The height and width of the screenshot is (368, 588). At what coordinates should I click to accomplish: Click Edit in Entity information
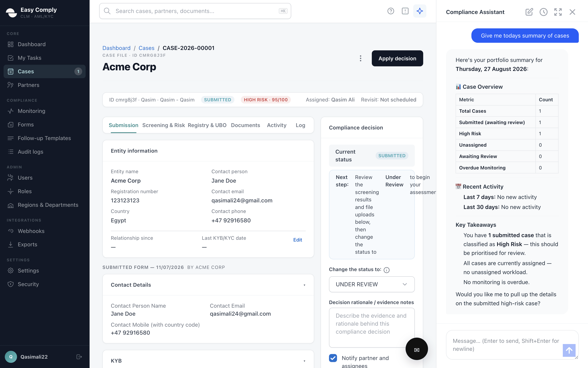[x=297, y=240]
